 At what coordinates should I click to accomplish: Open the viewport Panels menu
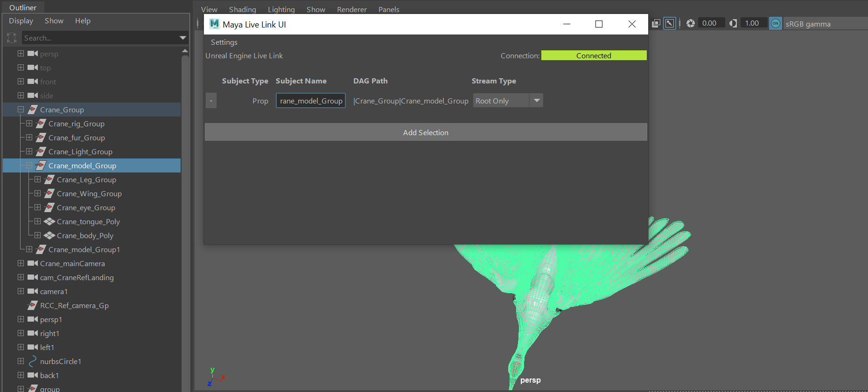coord(389,9)
